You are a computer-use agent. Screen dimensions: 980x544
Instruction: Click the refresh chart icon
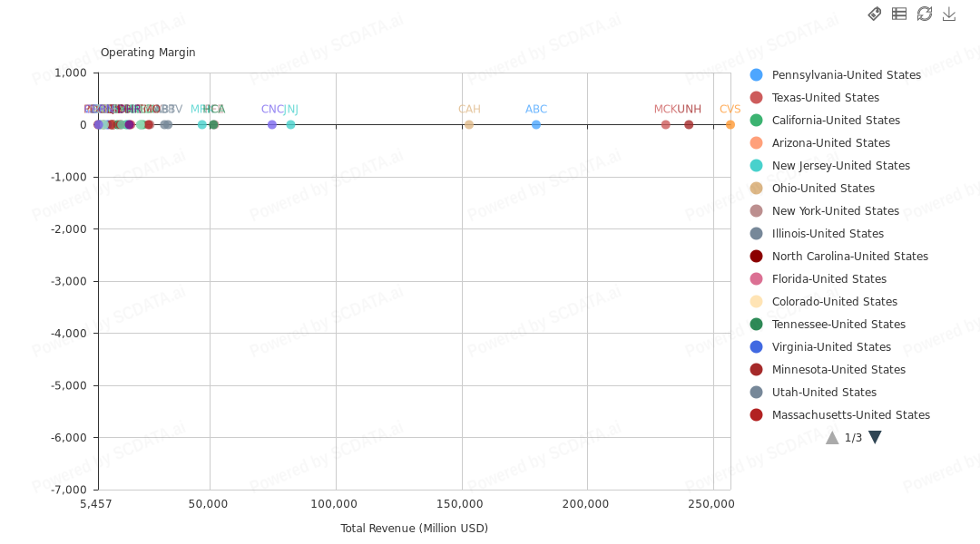(925, 14)
